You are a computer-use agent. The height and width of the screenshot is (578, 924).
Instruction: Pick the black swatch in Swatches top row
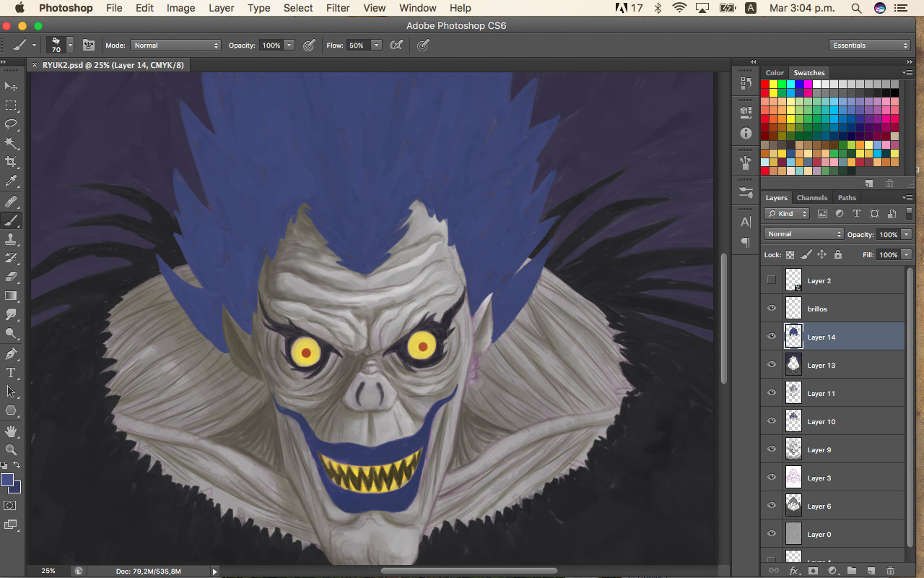894,92
